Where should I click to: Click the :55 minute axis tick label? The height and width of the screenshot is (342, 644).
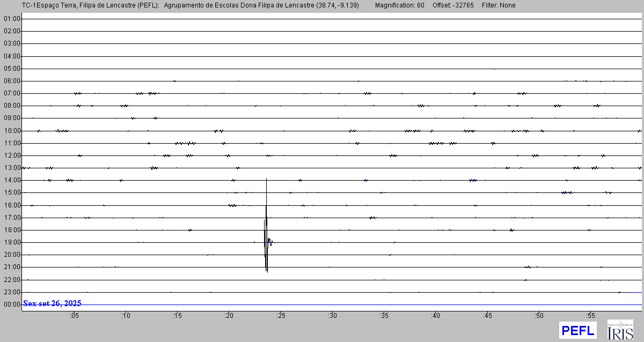click(590, 316)
